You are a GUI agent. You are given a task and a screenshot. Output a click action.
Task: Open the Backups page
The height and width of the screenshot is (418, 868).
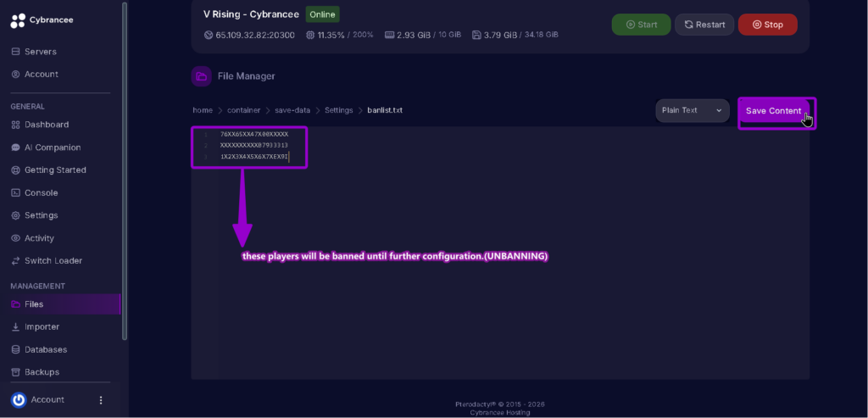point(42,372)
